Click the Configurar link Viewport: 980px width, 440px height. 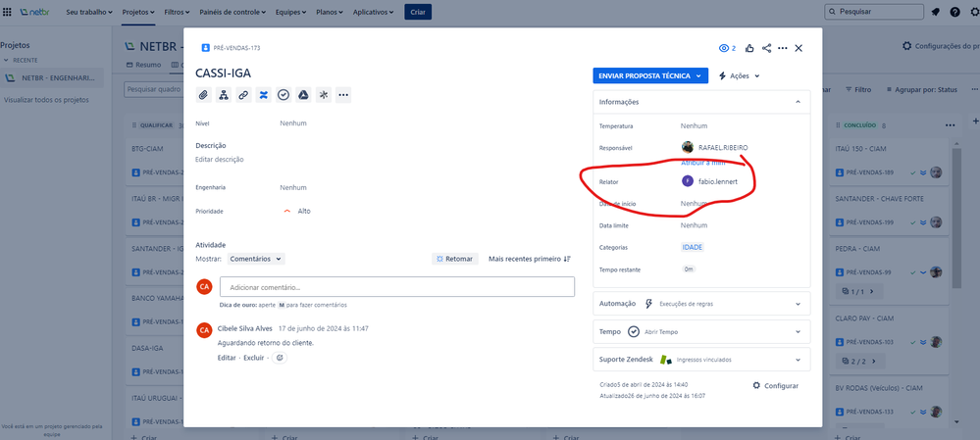[x=781, y=386]
